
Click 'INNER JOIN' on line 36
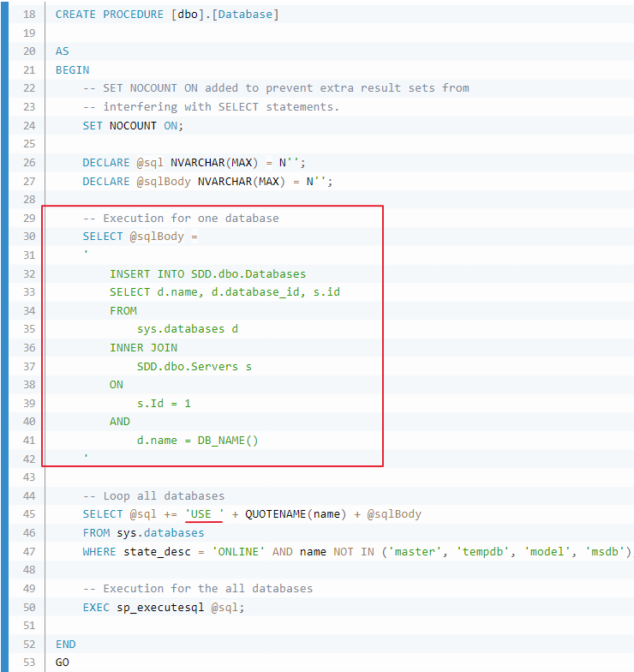(x=144, y=348)
